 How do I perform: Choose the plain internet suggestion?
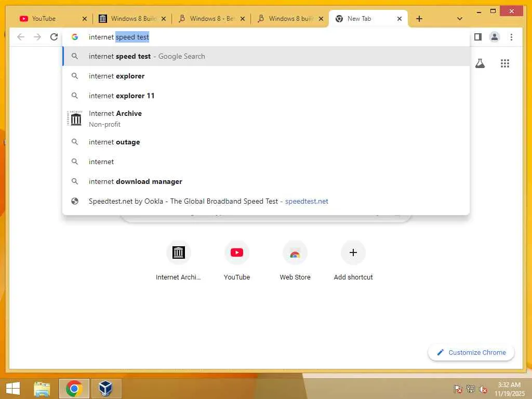pos(266,162)
